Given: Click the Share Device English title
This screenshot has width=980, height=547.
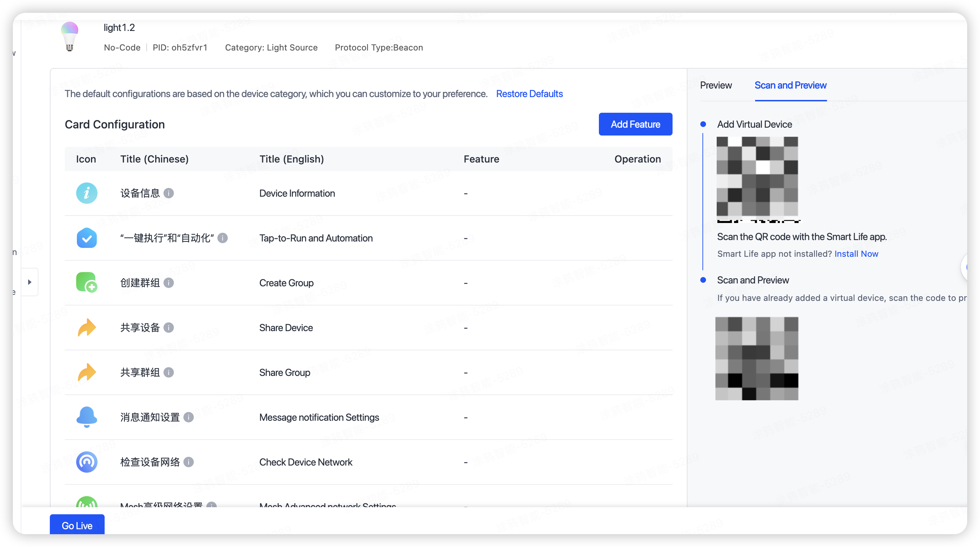Looking at the screenshot, I should [x=286, y=328].
